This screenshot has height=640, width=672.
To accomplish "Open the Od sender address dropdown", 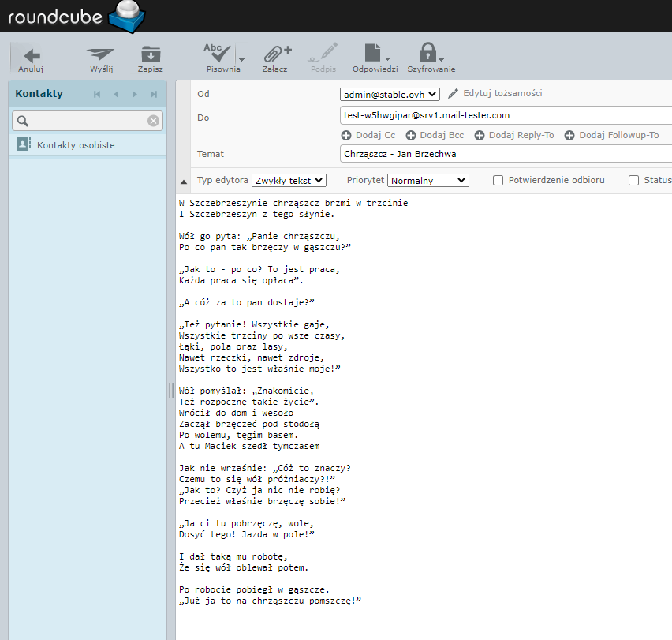I will [390, 94].
